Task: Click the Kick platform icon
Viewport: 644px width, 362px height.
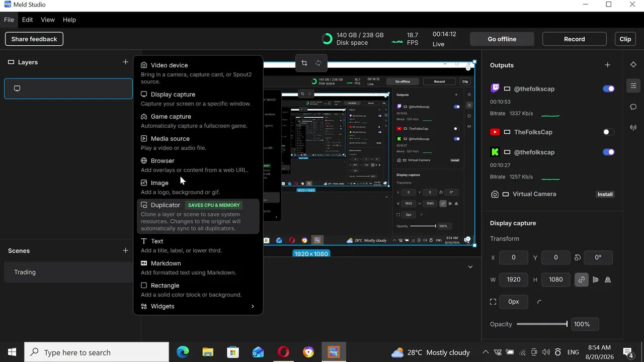Action: point(495,152)
